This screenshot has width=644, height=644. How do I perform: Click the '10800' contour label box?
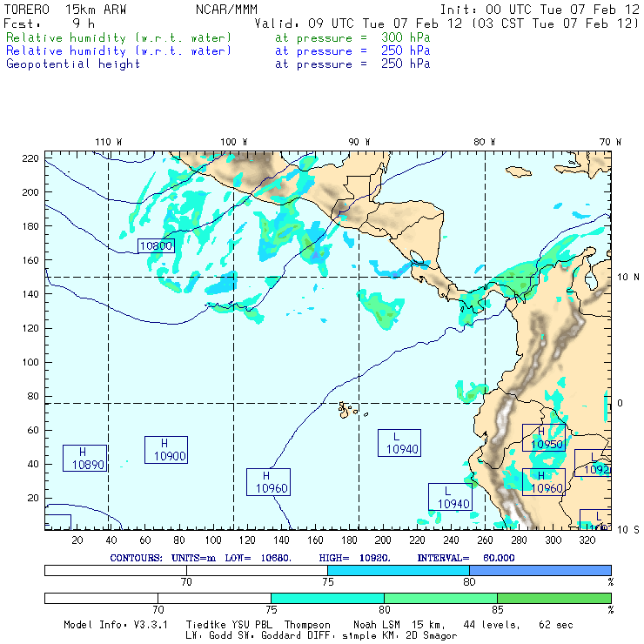coord(156,245)
